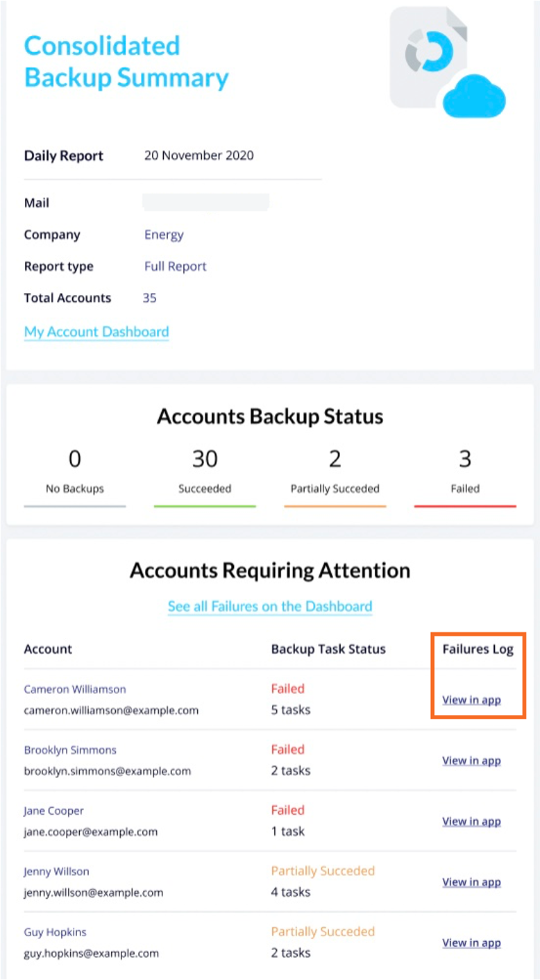
Task: Click the Failed status count of 3
Action: pyautogui.click(x=465, y=458)
